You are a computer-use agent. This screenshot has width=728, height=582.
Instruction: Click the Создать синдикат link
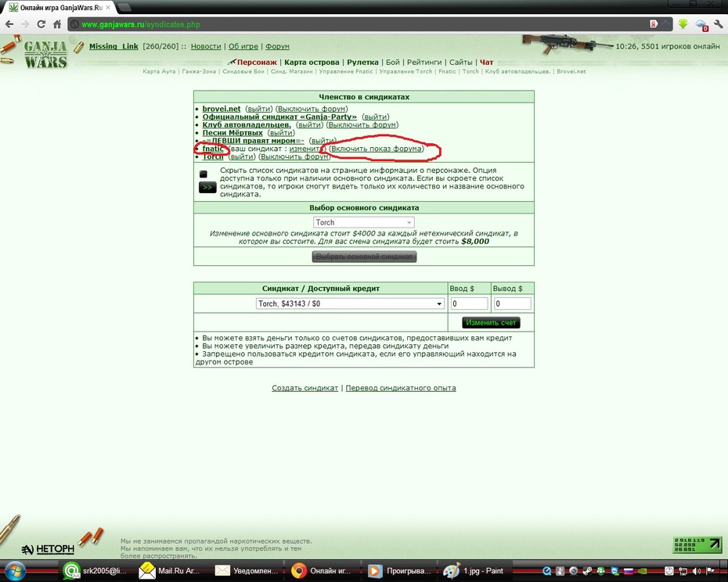(305, 388)
